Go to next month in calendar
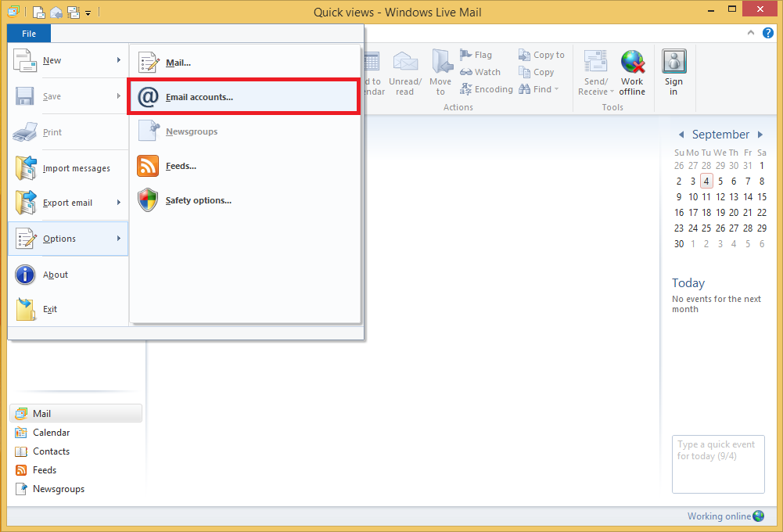The height and width of the screenshot is (532, 783). [x=760, y=135]
